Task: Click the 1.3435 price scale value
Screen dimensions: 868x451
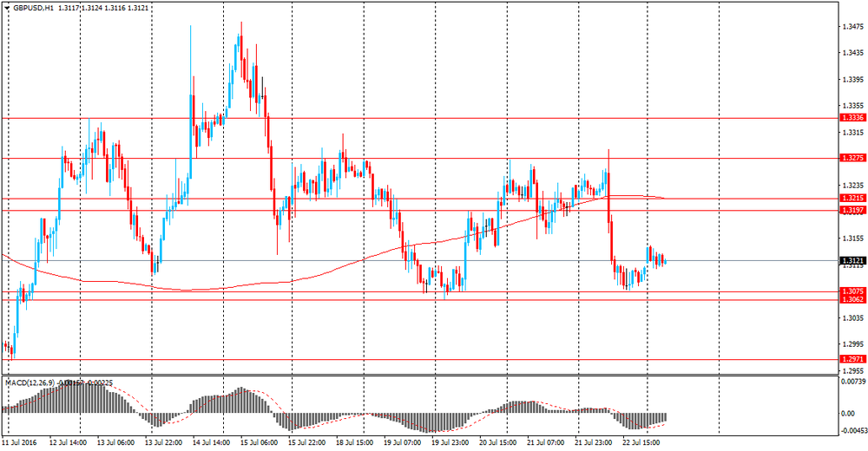Action: point(852,53)
